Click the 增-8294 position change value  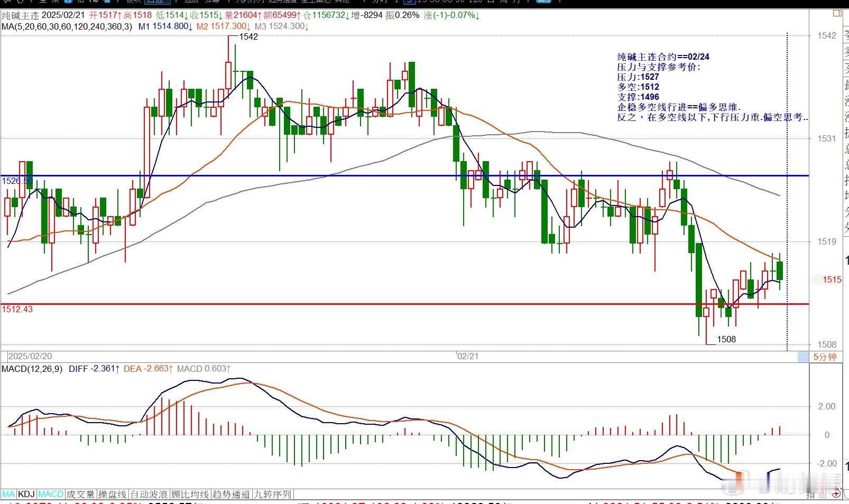(367, 15)
